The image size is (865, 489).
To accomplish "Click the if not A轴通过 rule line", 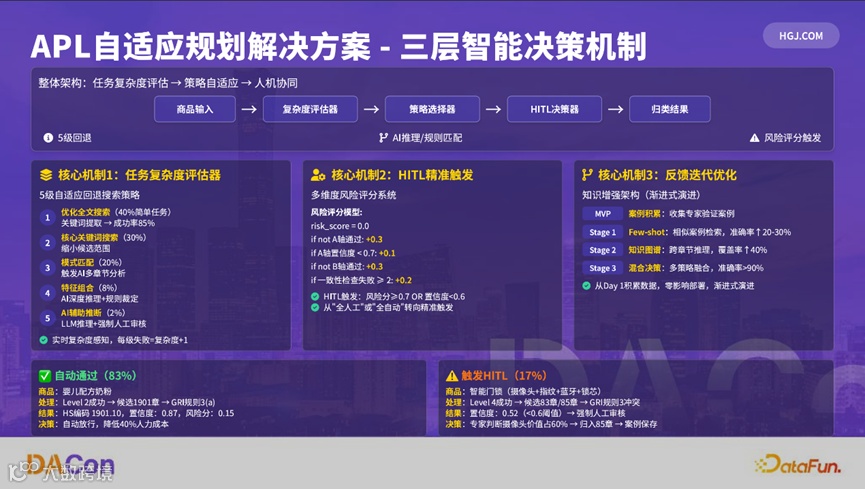I will pos(346,240).
